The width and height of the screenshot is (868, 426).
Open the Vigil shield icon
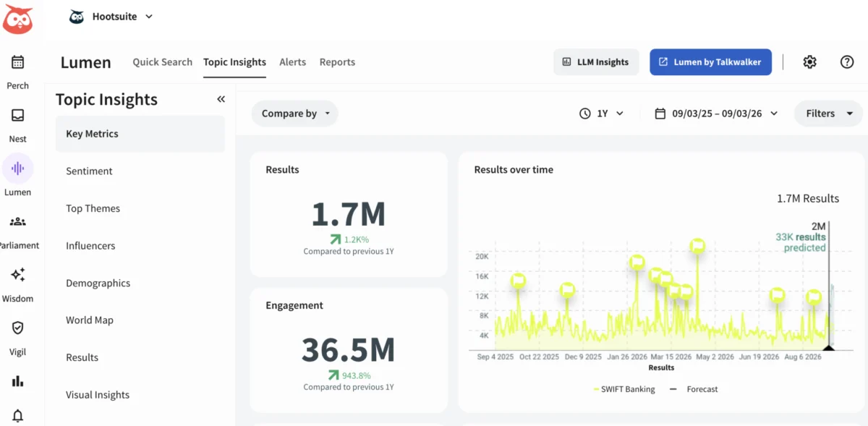[x=17, y=328]
